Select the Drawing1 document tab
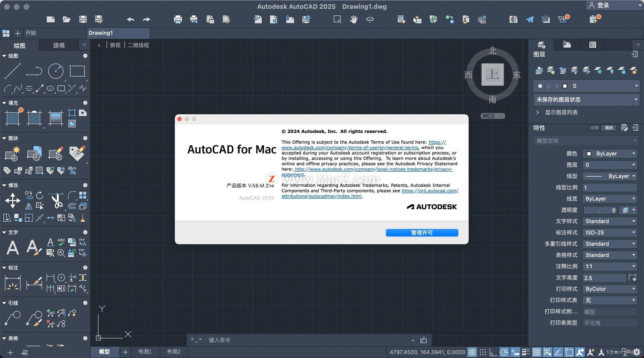 click(118, 33)
